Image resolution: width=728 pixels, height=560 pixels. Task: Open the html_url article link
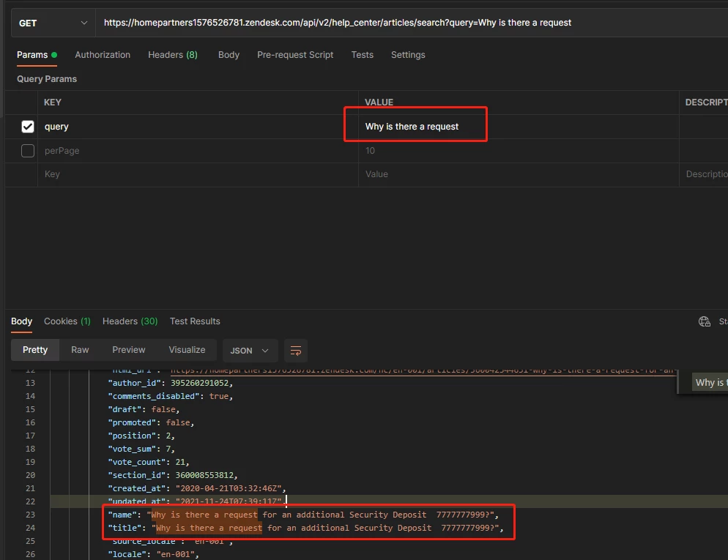point(423,370)
